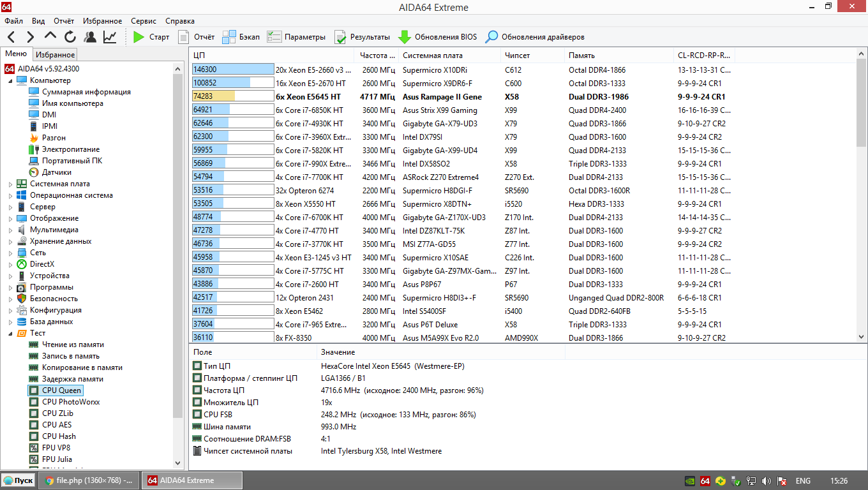Click the NVIDIA tray icon
Screen dimensions: 868x490
click(689, 480)
